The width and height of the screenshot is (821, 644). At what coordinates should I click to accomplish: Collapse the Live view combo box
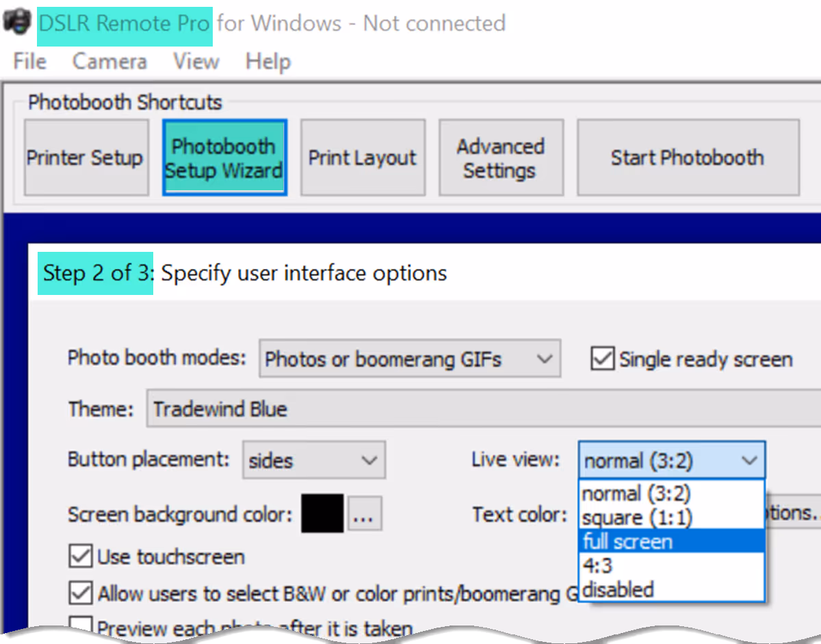pyautogui.click(x=671, y=461)
